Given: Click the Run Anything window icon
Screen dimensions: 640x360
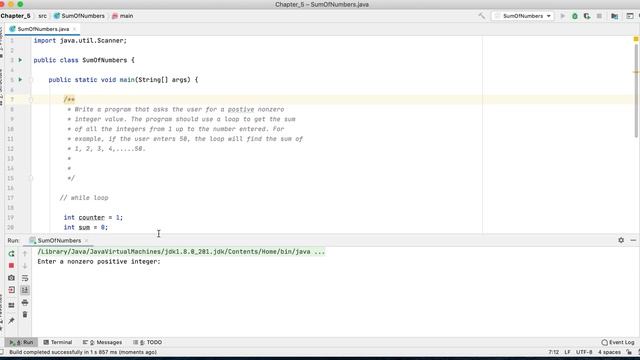Looking at the screenshot, I should click(630, 16).
